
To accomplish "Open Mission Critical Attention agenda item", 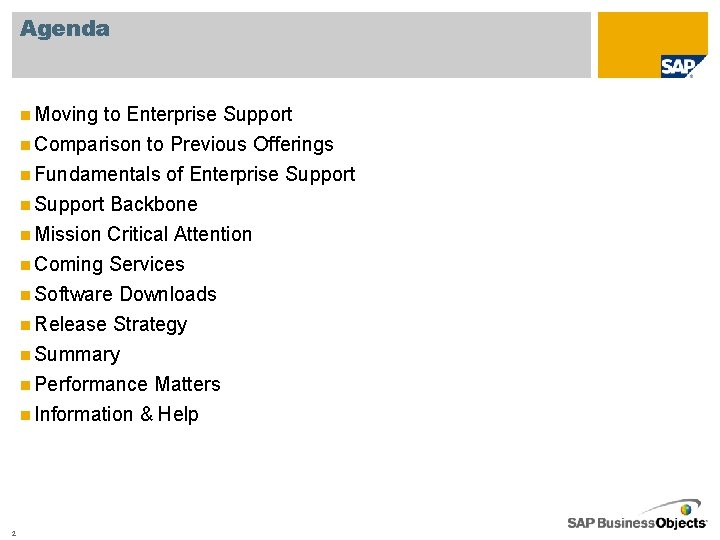I will pyautogui.click(x=142, y=234).
